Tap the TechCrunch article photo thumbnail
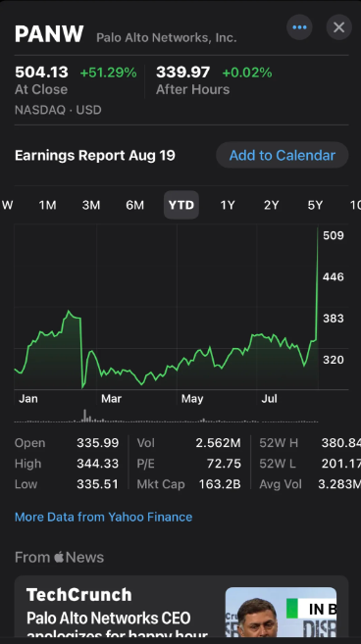The image size is (361, 644). tap(281, 612)
